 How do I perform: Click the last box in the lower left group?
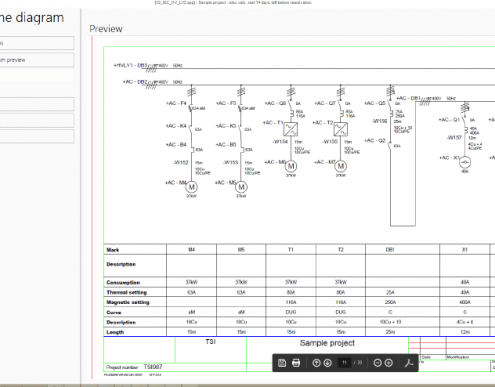(37, 136)
